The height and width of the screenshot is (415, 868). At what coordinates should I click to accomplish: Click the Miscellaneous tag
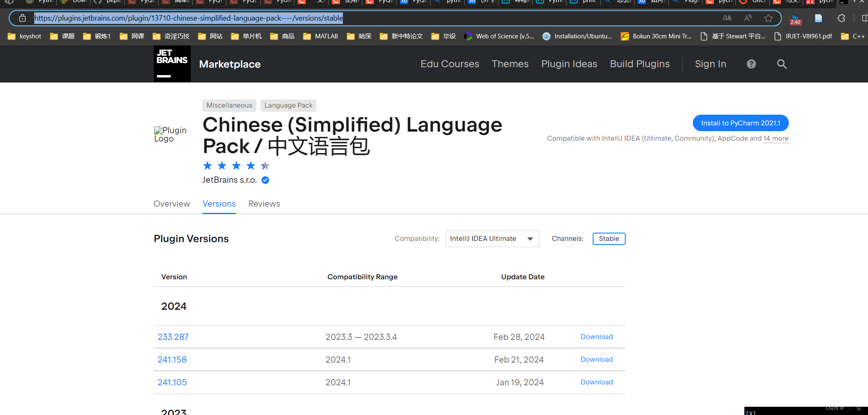(229, 105)
